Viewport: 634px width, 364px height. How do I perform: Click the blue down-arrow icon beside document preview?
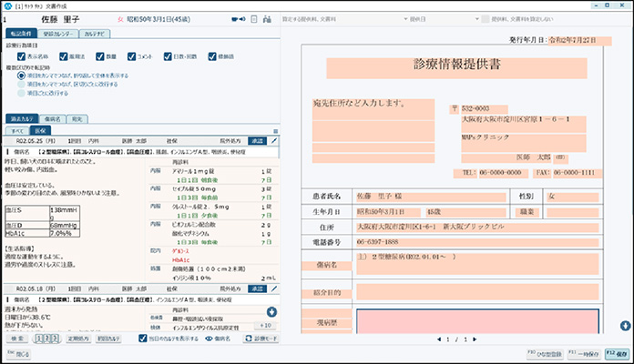tap(627, 325)
